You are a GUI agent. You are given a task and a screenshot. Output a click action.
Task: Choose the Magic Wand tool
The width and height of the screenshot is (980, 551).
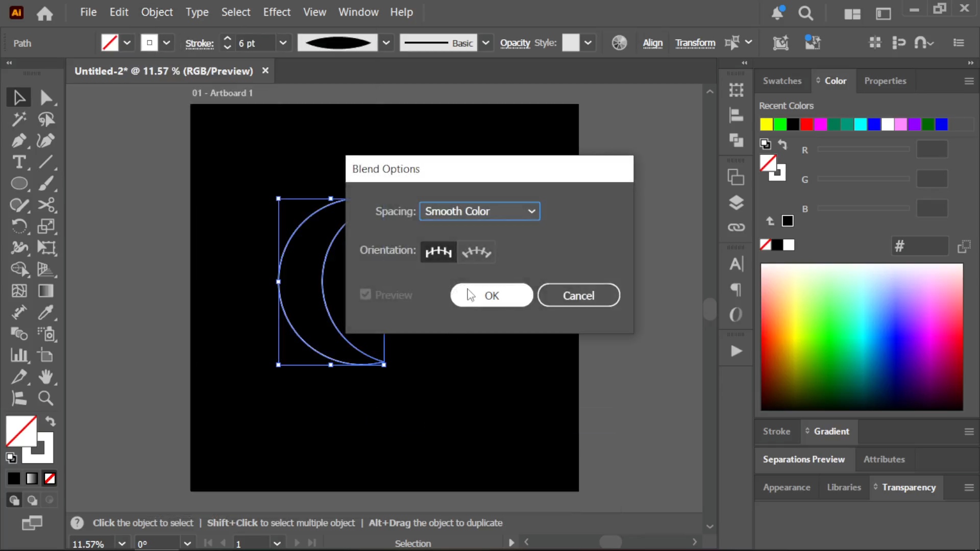coord(19,119)
